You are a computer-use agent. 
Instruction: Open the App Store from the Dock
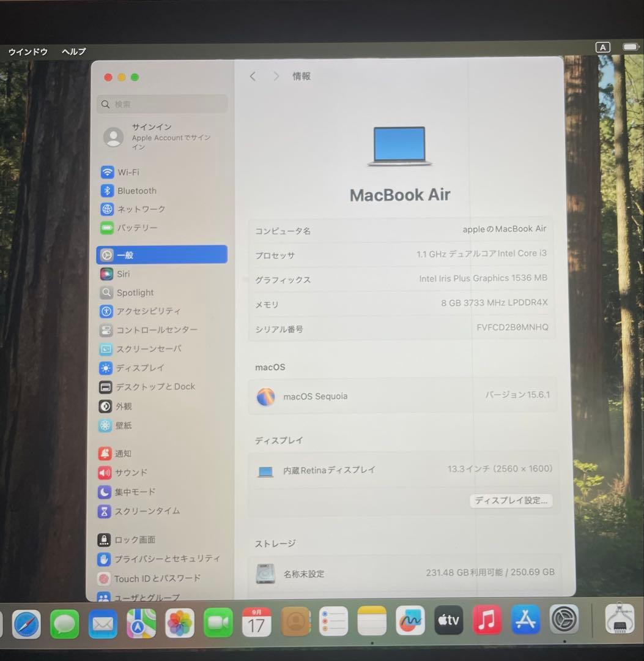coord(525,620)
